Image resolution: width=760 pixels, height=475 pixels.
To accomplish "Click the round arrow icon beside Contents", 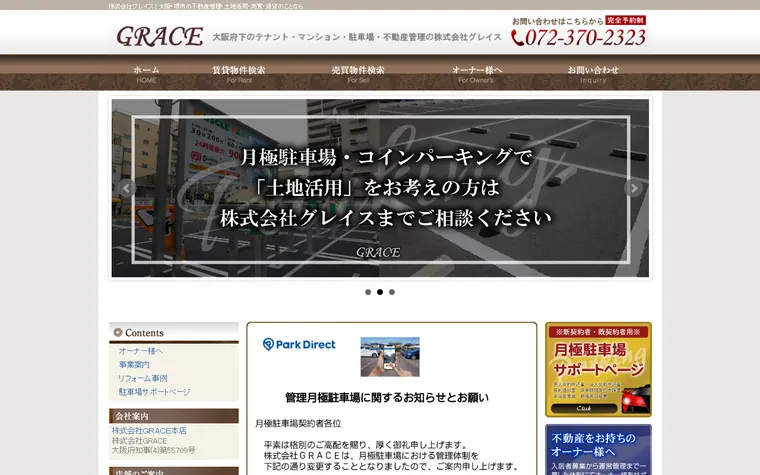I will (x=118, y=332).
